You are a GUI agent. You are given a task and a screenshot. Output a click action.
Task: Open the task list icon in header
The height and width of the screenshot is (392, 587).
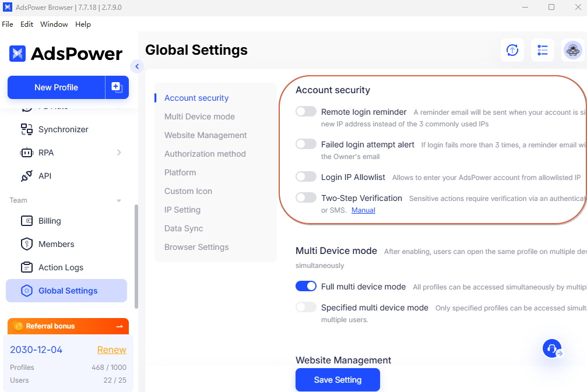543,50
